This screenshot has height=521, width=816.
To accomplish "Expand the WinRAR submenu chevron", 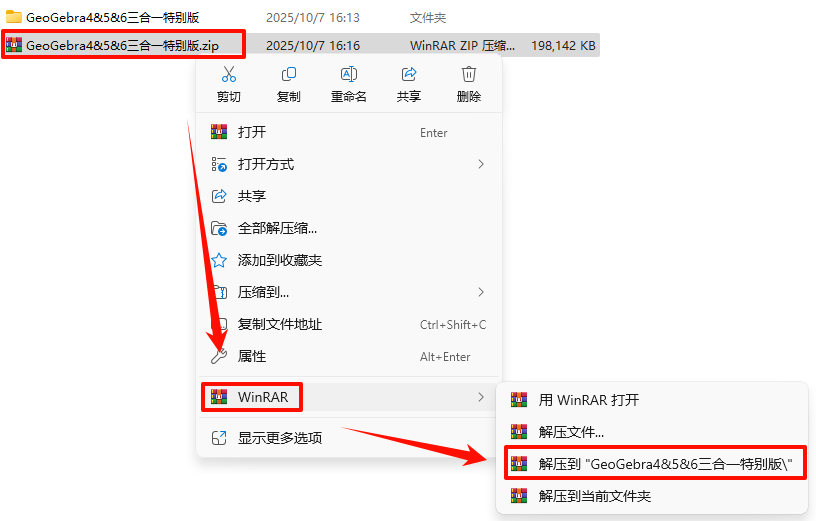I will coord(481,398).
